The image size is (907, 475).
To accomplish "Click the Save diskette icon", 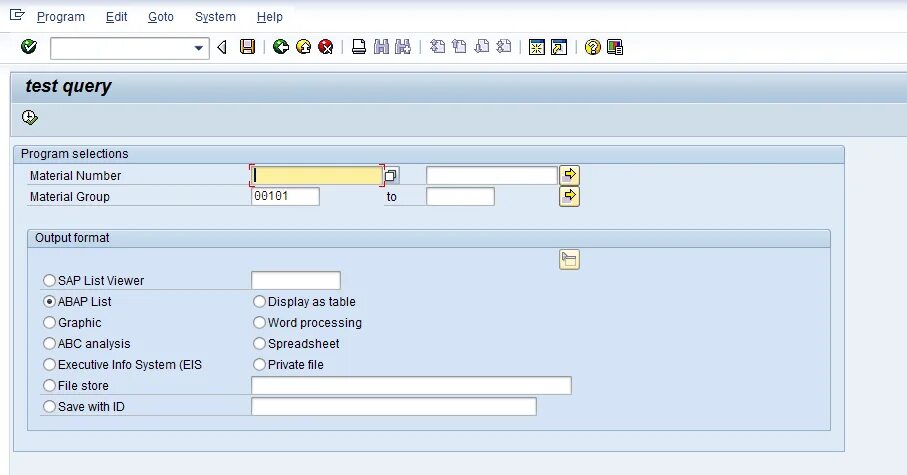I will click(x=248, y=47).
